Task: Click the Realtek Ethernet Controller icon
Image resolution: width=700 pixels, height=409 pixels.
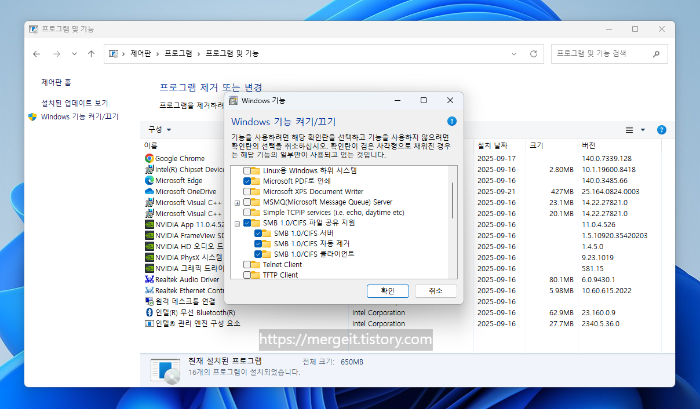Action: coord(149,290)
